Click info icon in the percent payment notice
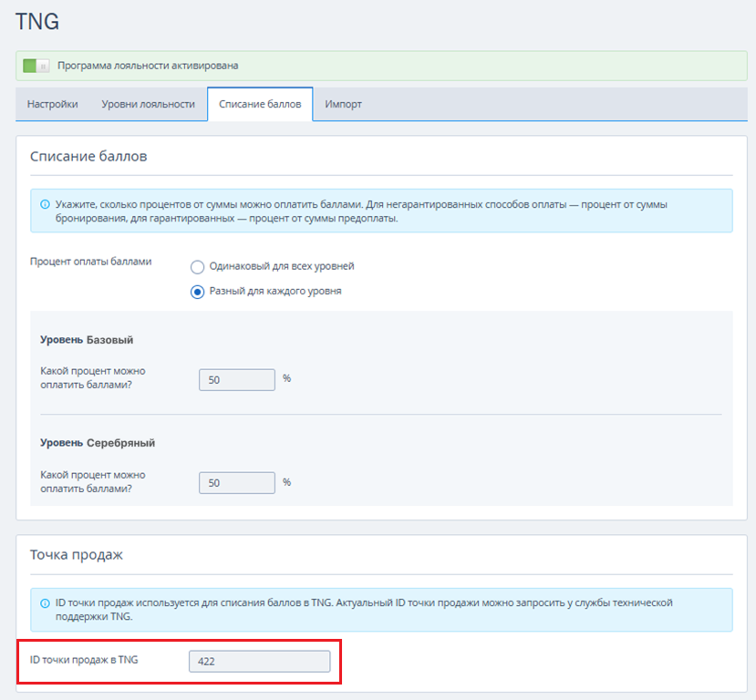Image resolution: width=756 pixels, height=700 pixels. (x=45, y=204)
